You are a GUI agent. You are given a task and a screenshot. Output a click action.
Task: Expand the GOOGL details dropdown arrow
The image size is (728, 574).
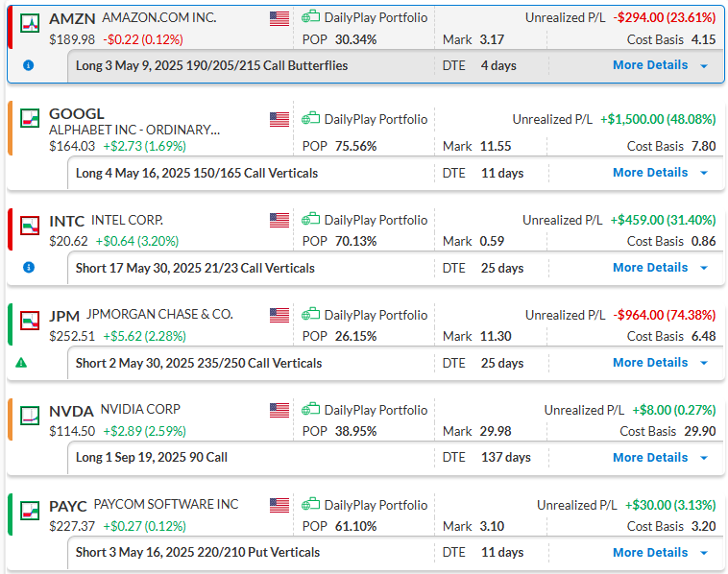(x=704, y=173)
